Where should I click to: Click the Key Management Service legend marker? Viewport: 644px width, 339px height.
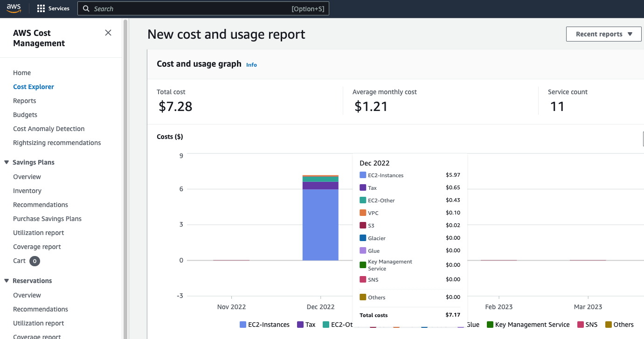489,324
